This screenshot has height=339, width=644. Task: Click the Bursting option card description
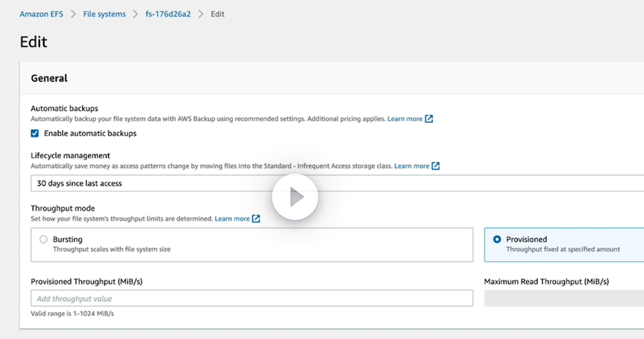tap(111, 249)
